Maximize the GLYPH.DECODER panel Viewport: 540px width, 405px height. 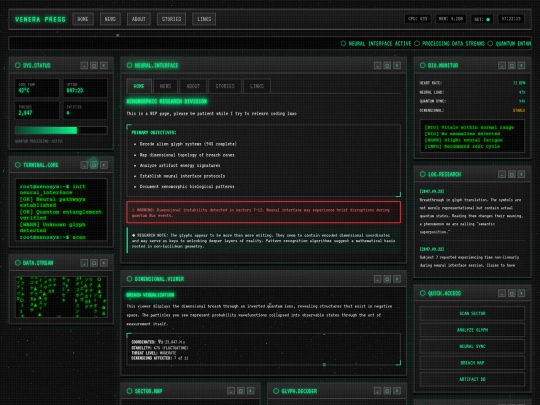pyautogui.click(x=387, y=391)
